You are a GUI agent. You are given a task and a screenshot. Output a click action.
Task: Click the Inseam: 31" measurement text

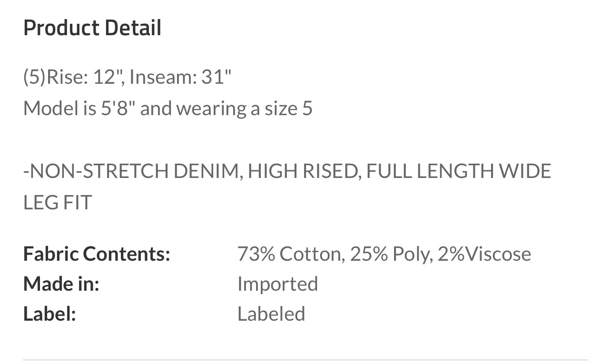[180, 77]
